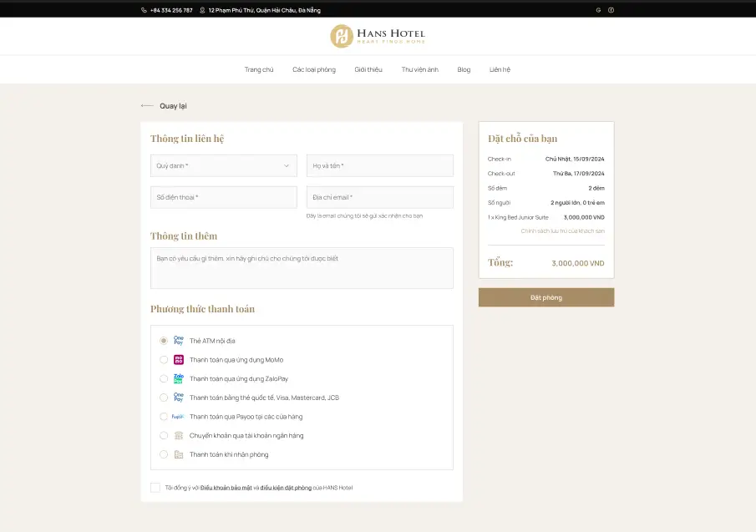Click the phone icon in header
Image resolution: width=756 pixels, height=532 pixels.
point(145,10)
